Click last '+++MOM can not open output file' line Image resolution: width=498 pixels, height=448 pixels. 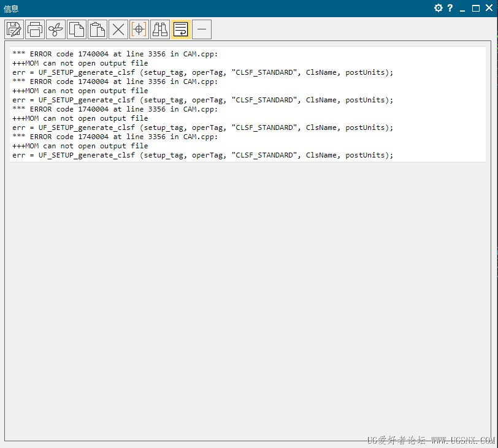click(80, 146)
